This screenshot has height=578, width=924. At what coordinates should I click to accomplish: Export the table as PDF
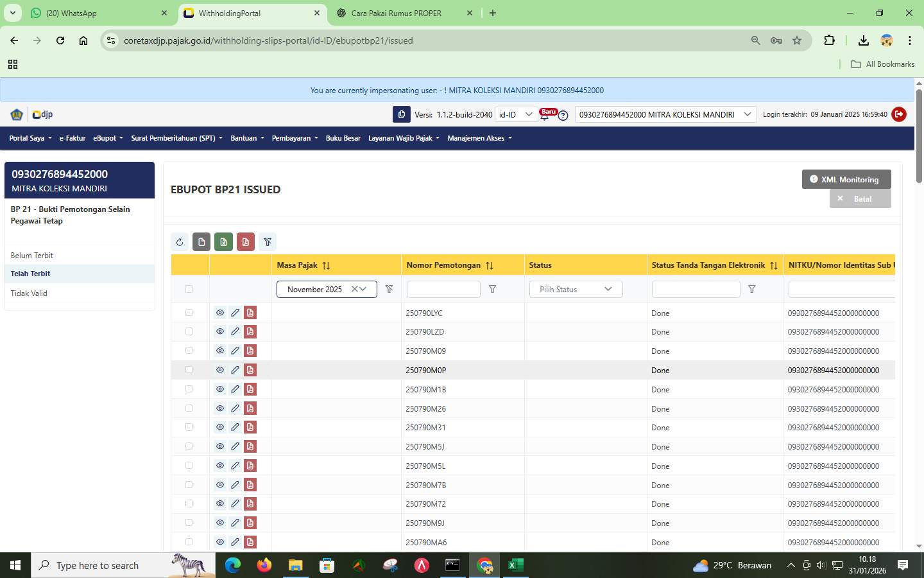[246, 242]
